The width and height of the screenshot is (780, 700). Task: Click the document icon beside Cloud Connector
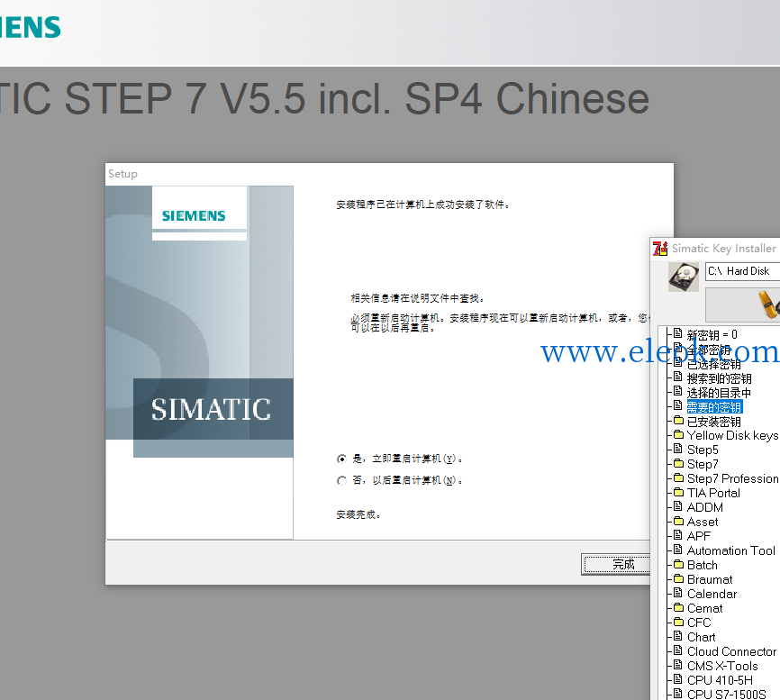point(677,650)
